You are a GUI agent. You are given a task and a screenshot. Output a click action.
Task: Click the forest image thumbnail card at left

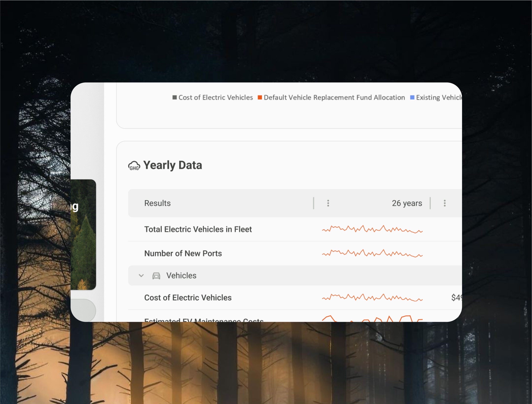tap(83, 235)
